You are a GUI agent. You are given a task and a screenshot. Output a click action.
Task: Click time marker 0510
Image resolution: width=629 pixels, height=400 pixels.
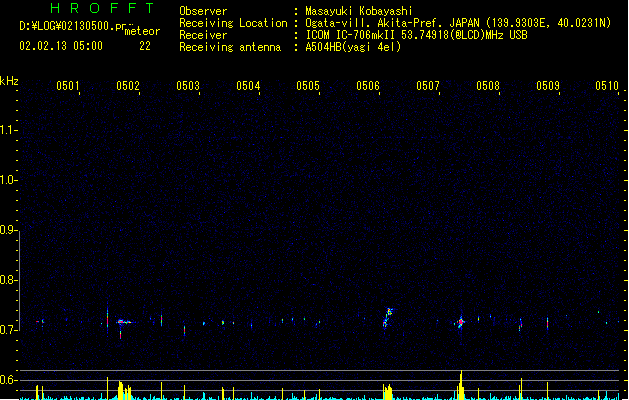click(x=607, y=86)
